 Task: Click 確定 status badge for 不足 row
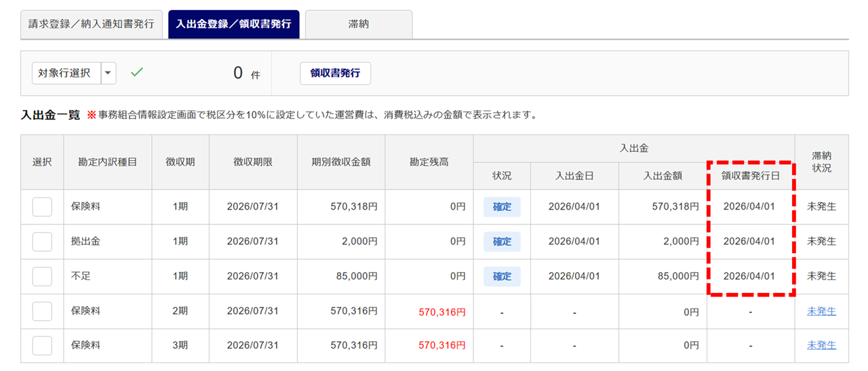click(502, 277)
